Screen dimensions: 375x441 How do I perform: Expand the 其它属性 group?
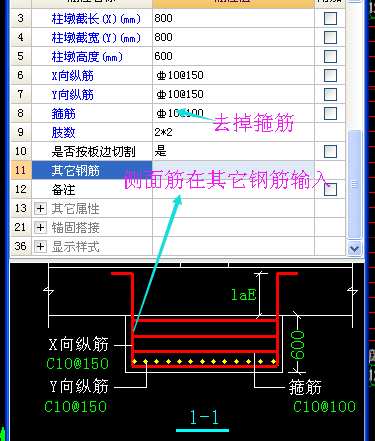pyautogui.click(x=40, y=209)
